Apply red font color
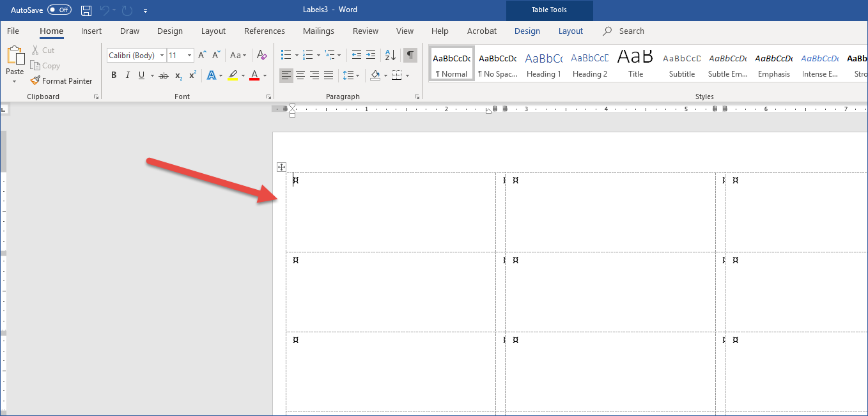The height and width of the screenshot is (416, 868). tap(254, 75)
